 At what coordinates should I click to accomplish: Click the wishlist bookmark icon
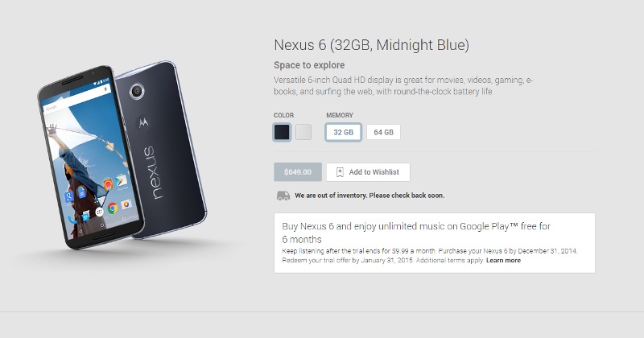click(x=340, y=172)
